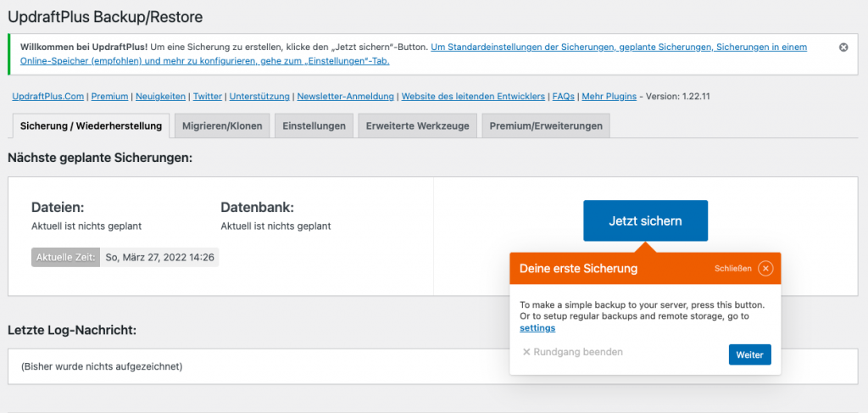Viewport: 868px width, 413px height.
Task: Open the Newsletter-Anmeldung link
Action: (x=346, y=97)
